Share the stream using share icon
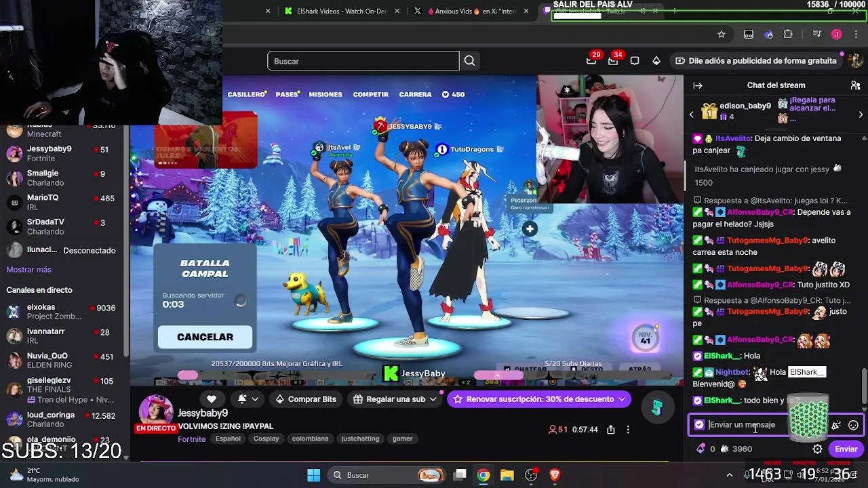This screenshot has width=868, height=488. 611,430
